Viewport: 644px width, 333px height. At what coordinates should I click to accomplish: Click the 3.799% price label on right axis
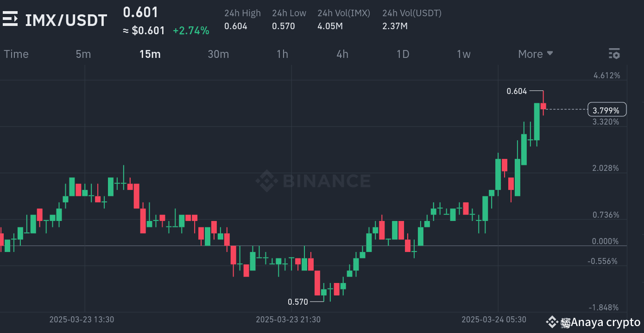tap(606, 110)
